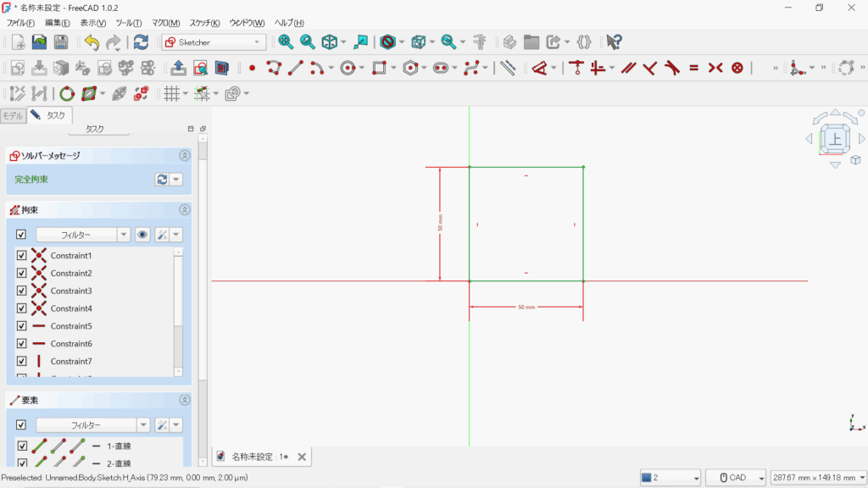Uncheck the Constraint1 checkbox

point(21,255)
